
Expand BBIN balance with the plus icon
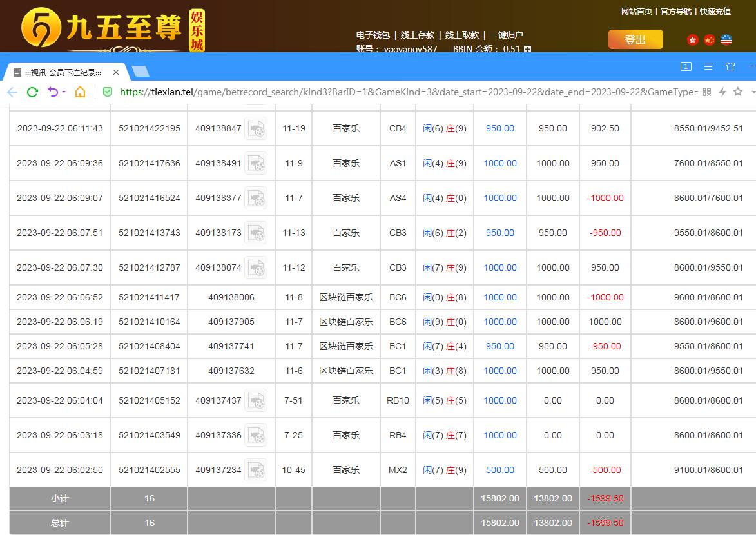click(527, 49)
